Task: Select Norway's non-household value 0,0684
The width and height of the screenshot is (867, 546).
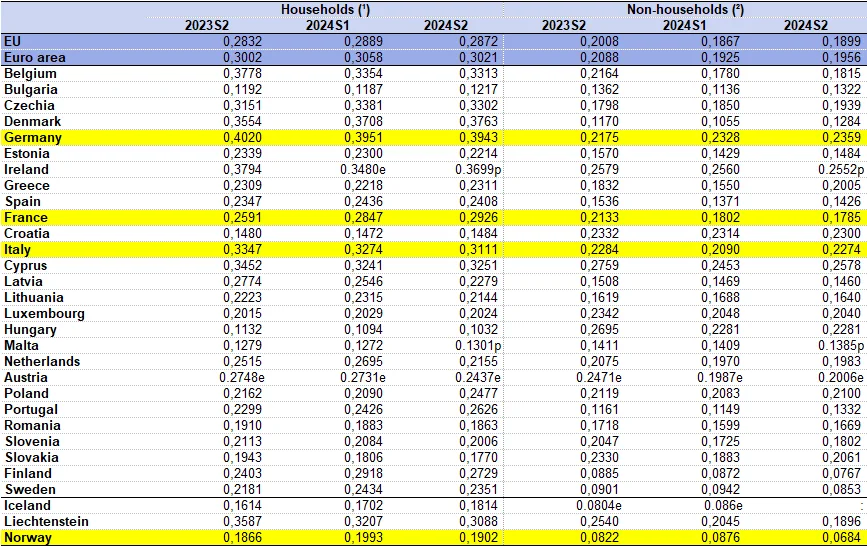Action: click(x=838, y=537)
